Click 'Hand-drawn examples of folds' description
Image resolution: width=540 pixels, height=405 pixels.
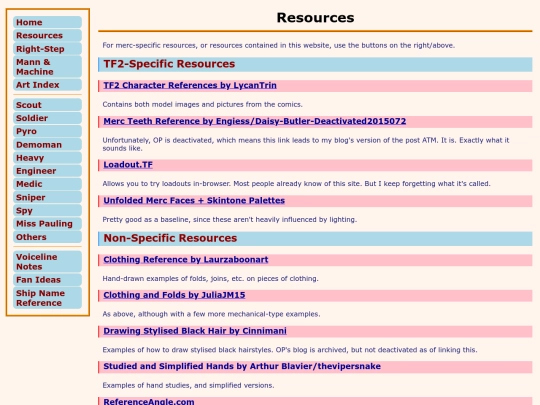[210, 278]
